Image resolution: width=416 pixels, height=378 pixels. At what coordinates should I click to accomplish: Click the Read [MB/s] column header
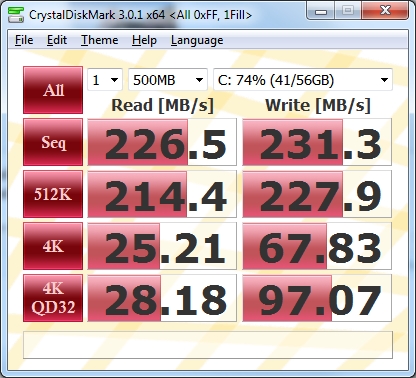point(162,105)
